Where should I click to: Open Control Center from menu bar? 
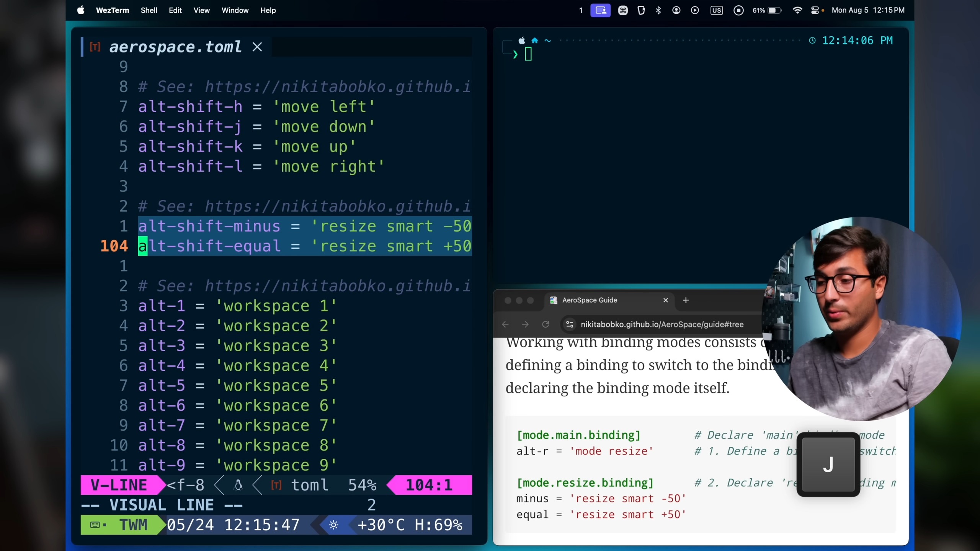(x=815, y=10)
